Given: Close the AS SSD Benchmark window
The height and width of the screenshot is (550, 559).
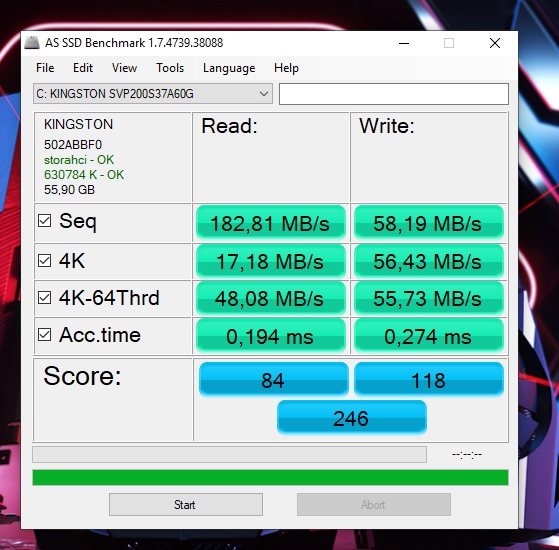Looking at the screenshot, I should [x=494, y=43].
